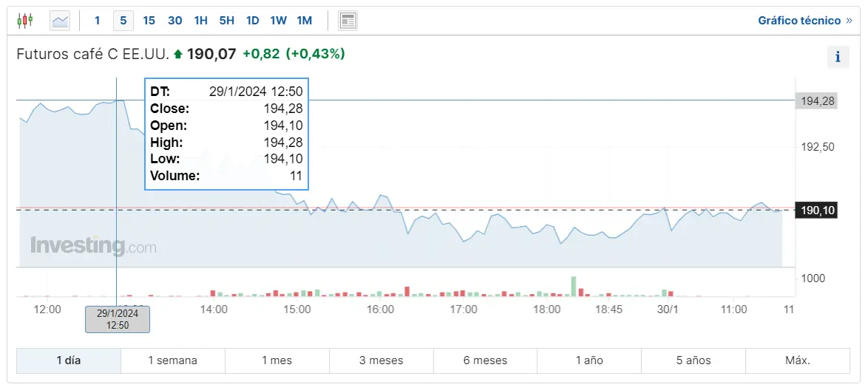Image resolution: width=868 pixels, height=390 pixels.
Task: Choose the 5H interval
Action: (x=227, y=21)
